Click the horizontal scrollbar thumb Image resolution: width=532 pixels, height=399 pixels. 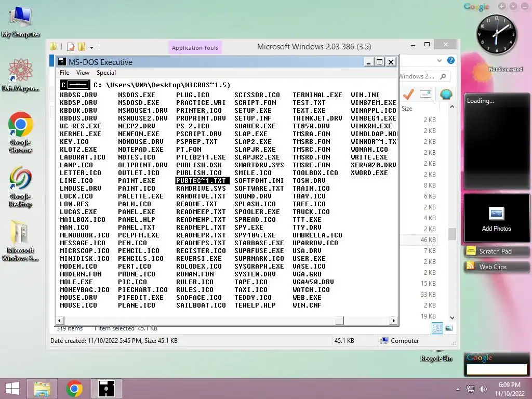[340, 320]
